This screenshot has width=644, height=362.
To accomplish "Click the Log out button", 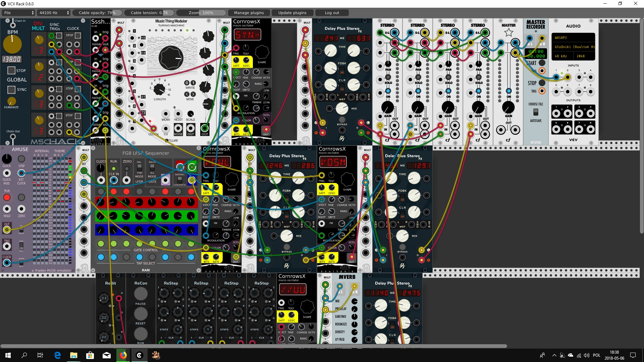I will point(332,13).
